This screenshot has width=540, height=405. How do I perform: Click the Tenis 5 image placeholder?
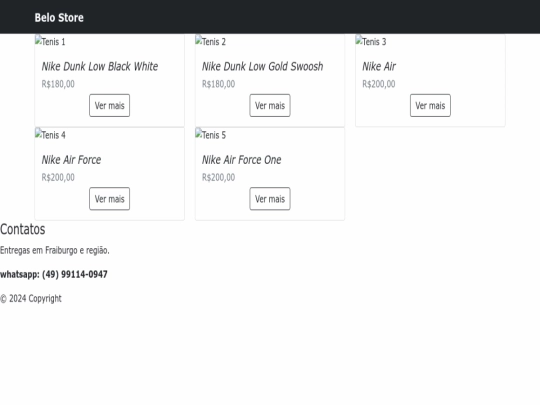pyautogui.click(x=211, y=135)
